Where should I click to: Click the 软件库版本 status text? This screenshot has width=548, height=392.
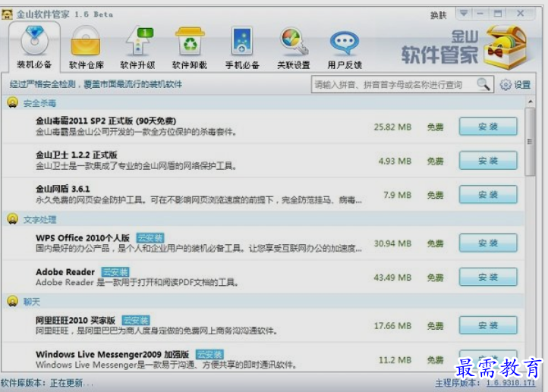click(47, 383)
